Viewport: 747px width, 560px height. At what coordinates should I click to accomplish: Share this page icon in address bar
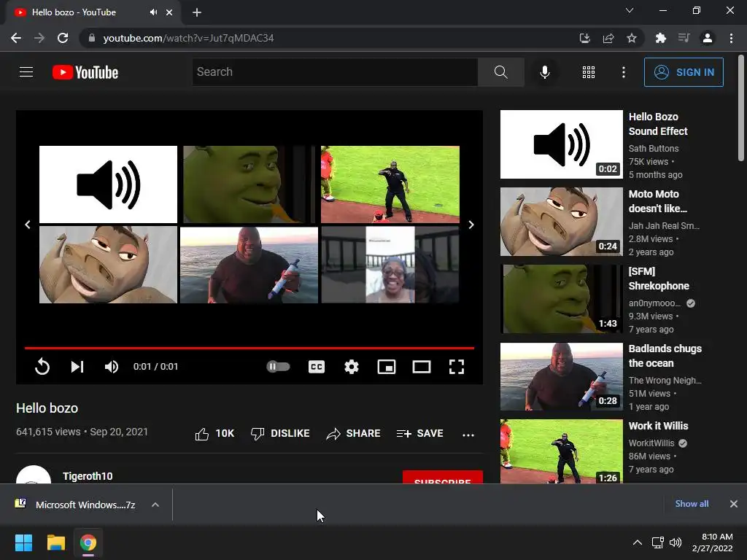pyautogui.click(x=608, y=38)
